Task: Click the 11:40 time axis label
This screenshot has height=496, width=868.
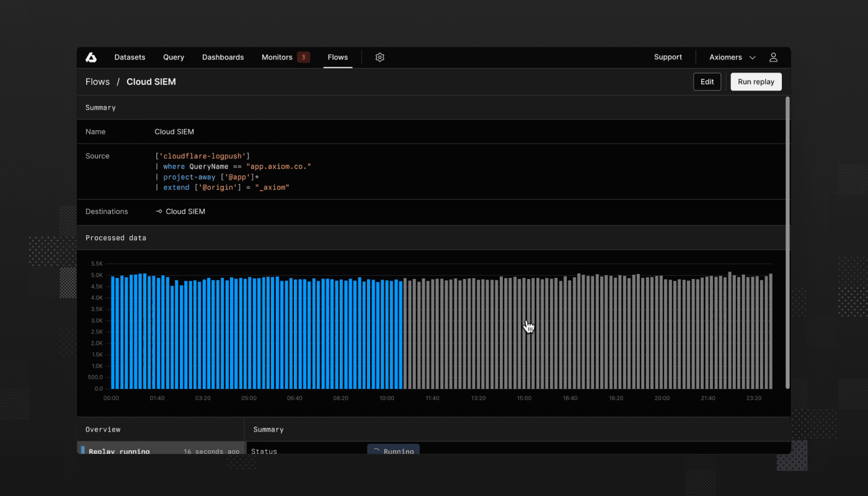Action: point(432,398)
